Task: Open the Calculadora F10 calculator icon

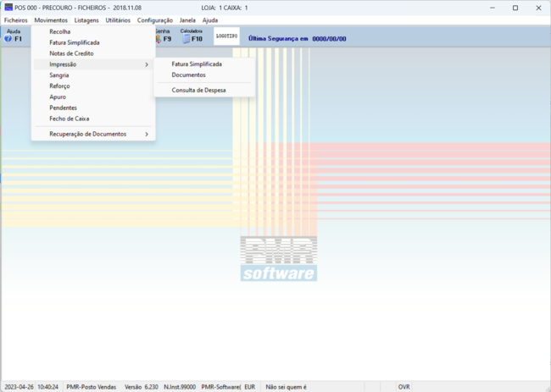Action: pyautogui.click(x=192, y=36)
